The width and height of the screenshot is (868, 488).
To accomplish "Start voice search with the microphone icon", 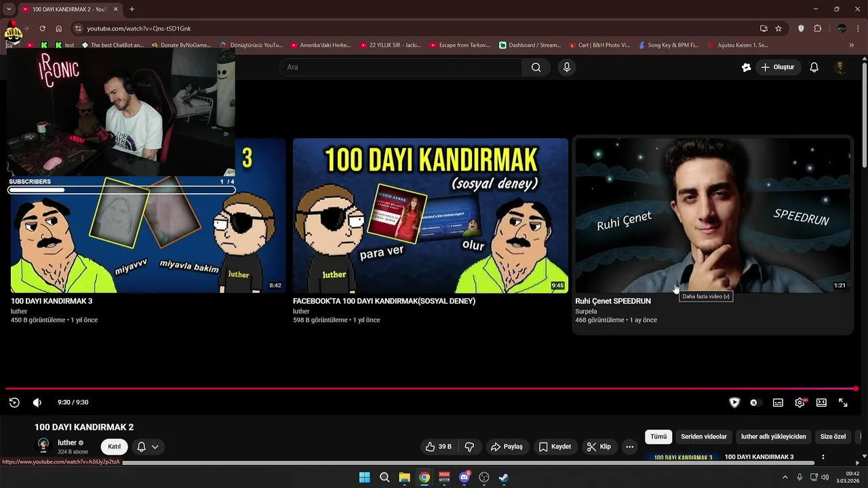I will 567,67.
